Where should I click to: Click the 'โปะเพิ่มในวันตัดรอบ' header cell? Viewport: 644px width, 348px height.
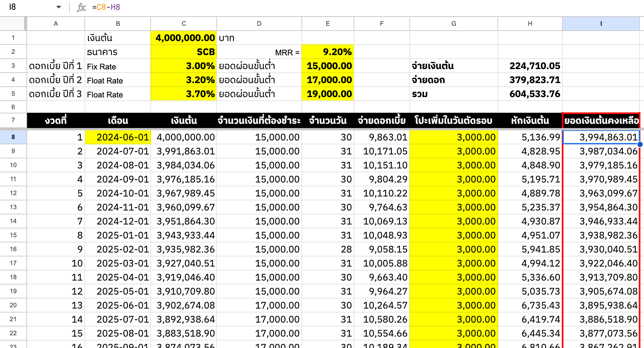pos(454,121)
